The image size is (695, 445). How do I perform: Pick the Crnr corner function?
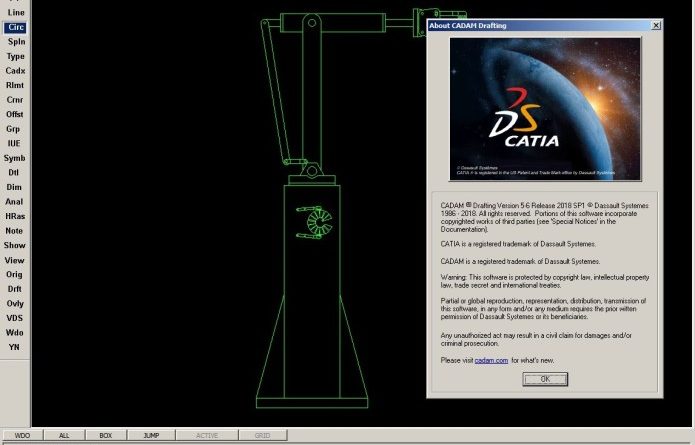[x=15, y=100]
